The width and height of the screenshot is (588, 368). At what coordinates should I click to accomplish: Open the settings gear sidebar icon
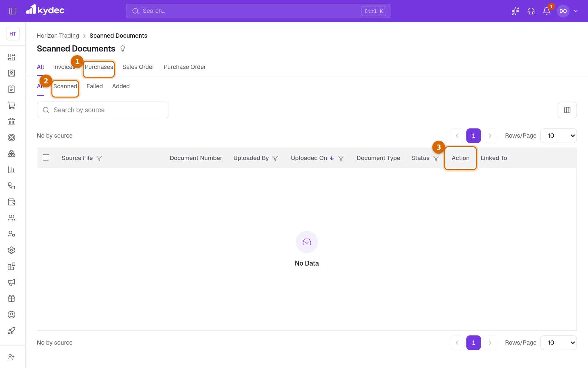coord(11,250)
